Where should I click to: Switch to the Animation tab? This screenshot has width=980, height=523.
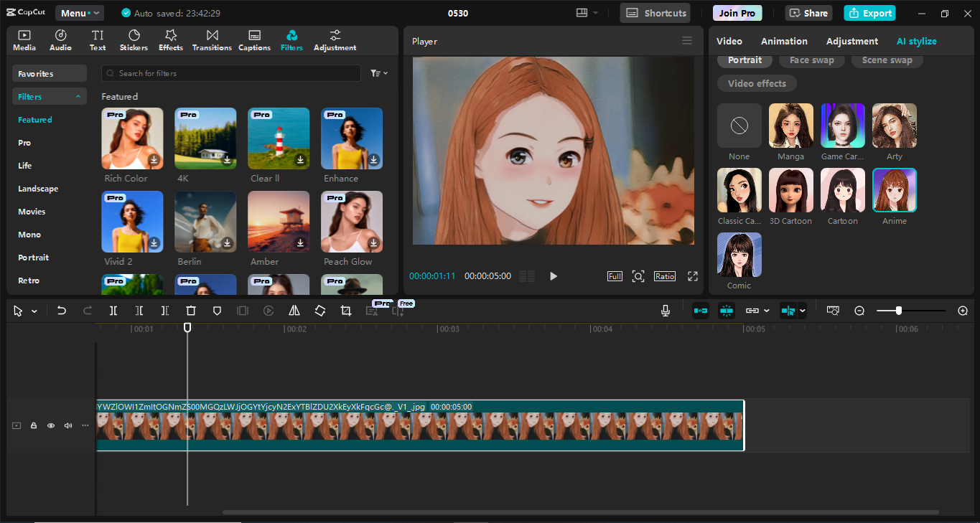point(783,41)
